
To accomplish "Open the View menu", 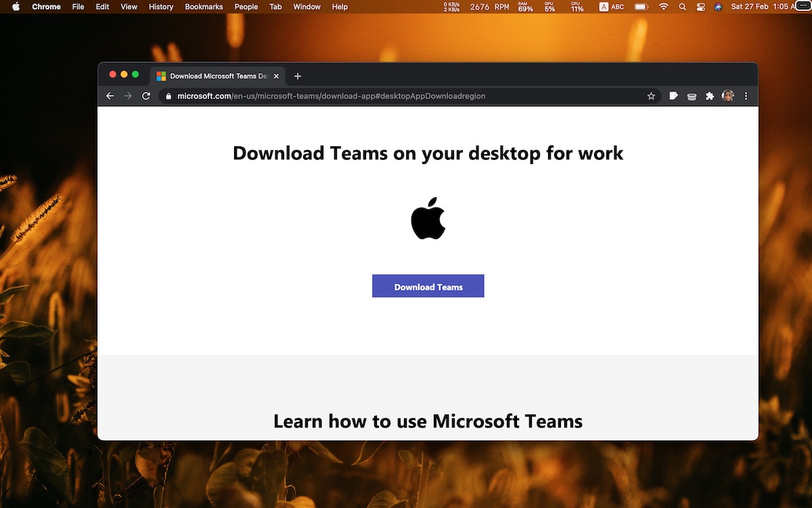I will click(x=129, y=7).
